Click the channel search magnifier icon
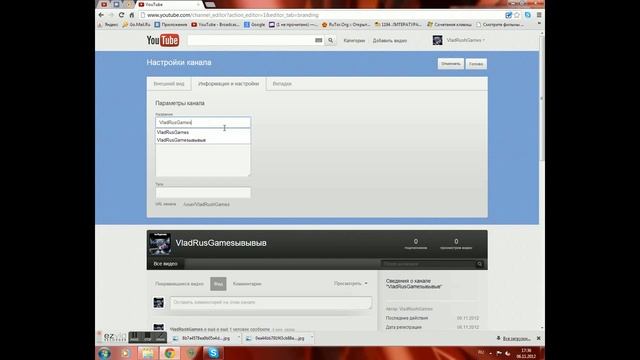The width and height of the screenshot is (640, 360). click(x=480, y=264)
